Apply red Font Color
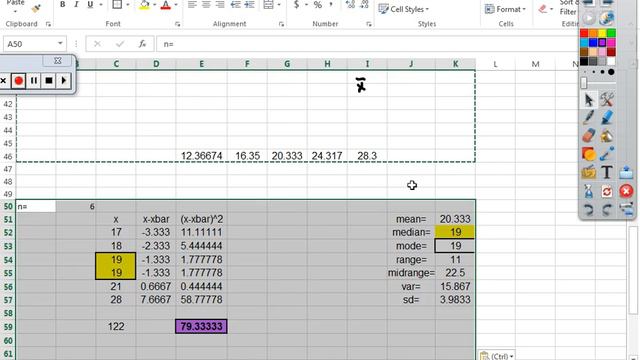Screen dimensions: 640x360 [165, 4]
